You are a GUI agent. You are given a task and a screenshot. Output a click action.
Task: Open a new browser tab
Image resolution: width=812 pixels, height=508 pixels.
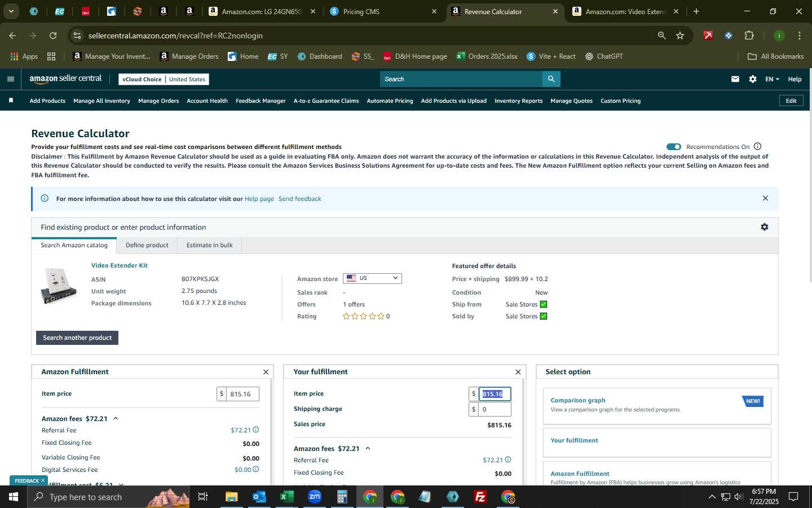point(696,11)
